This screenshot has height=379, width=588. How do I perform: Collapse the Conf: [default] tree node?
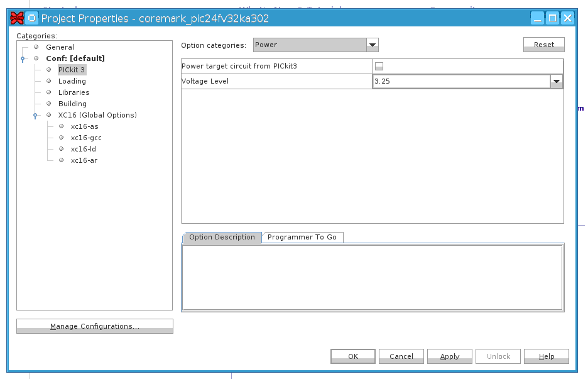23,59
